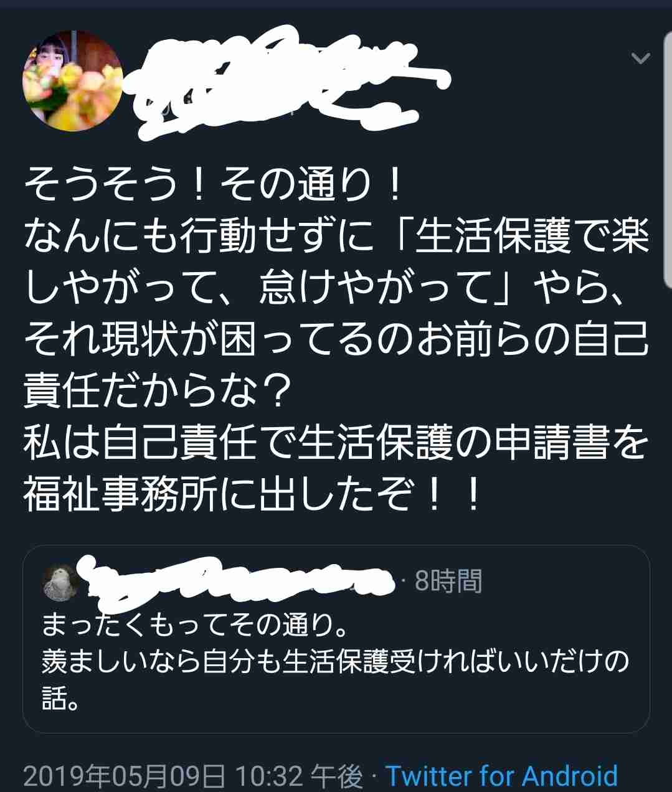Open the tweet author's profile avatar

click(73, 82)
